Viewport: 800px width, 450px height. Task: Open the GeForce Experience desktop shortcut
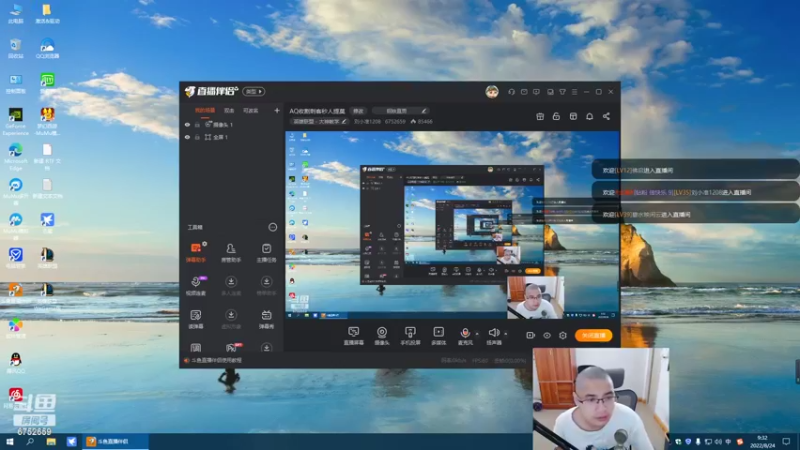tap(15, 121)
